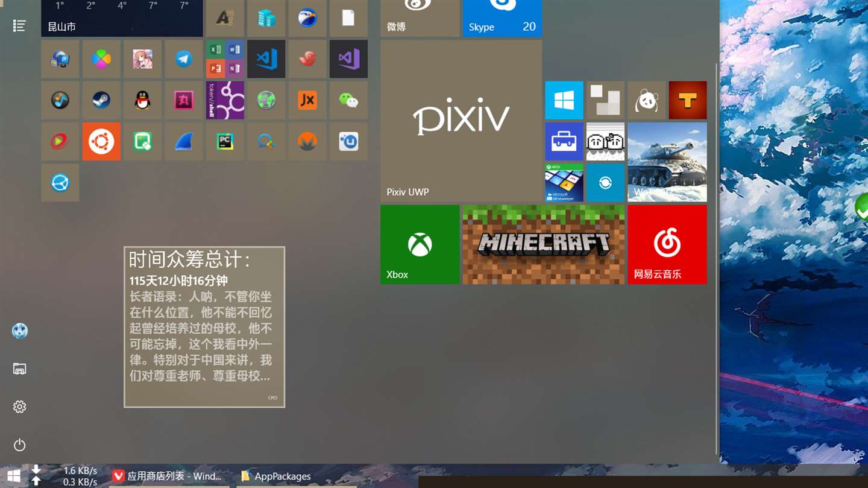Image resolution: width=868 pixels, height=488 pixels.
Task: Open the blue toolbox tile
Action: click(564, 141)
